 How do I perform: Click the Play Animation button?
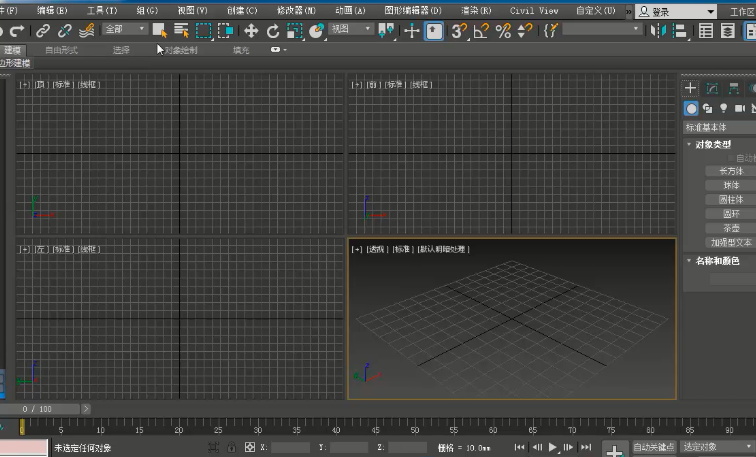[553, 447]
